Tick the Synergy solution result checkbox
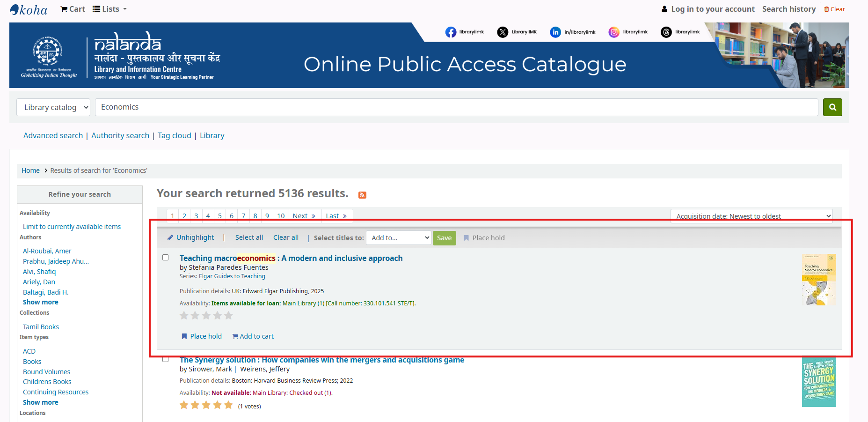Screen dimensions: 868x422 point(166,359)
